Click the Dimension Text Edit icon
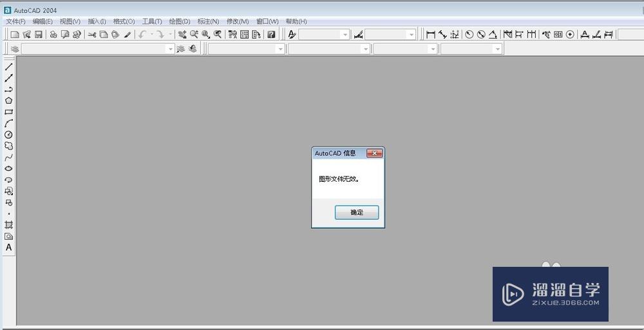Screen dimensions: 644x330 pyautogui.click(x=596, y=35)
